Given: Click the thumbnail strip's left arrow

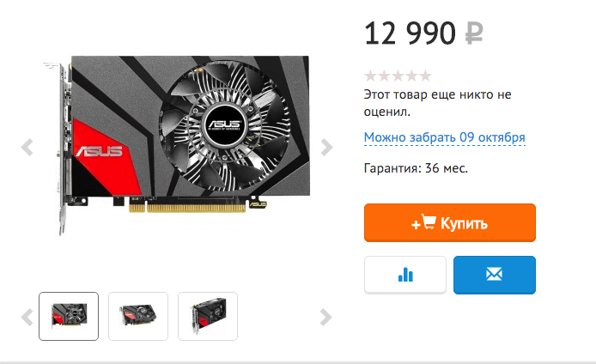Looking at the screenshot, I should click(27, 318).
